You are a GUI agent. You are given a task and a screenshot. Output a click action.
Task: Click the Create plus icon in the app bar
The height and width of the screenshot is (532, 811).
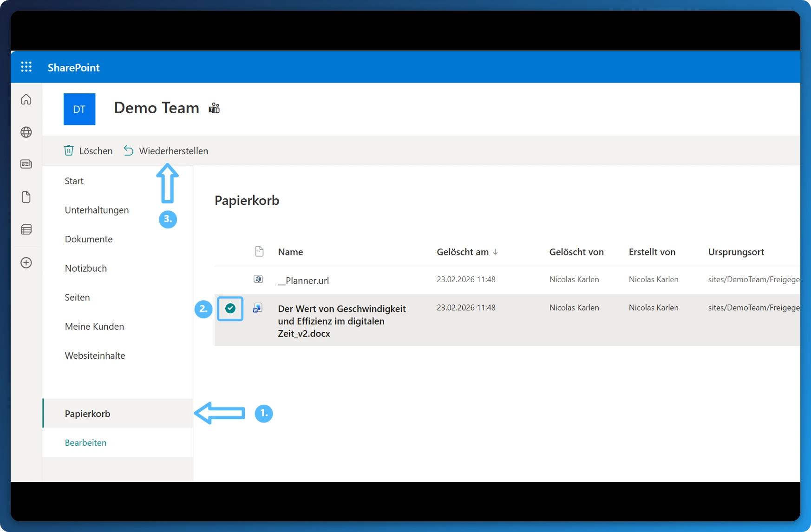[x=26, y=263]
